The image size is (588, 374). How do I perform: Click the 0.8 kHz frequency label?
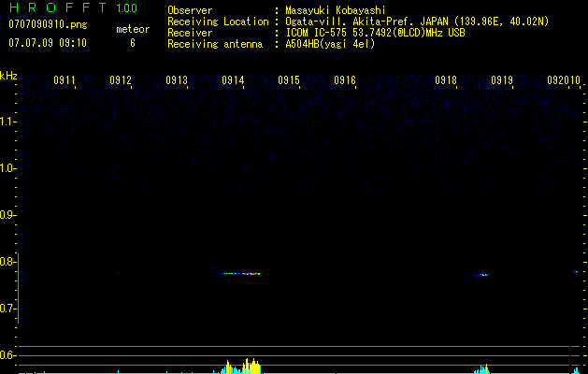7,262
